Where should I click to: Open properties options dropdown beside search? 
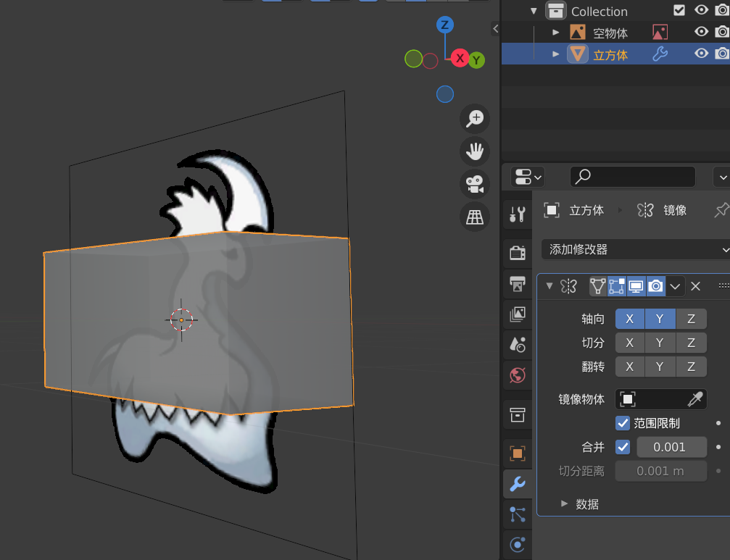721,177
